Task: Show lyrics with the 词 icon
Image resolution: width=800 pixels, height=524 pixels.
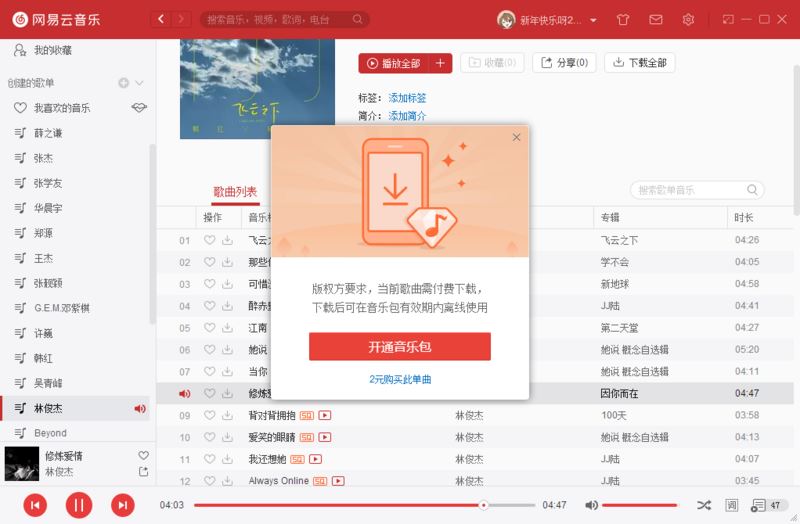Action: coord(732,505)
